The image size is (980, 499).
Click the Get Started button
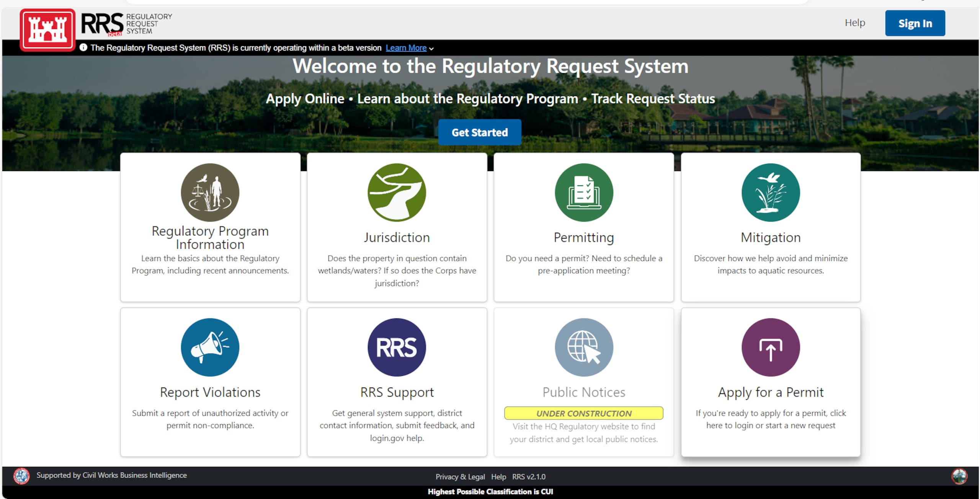point(479,132)
